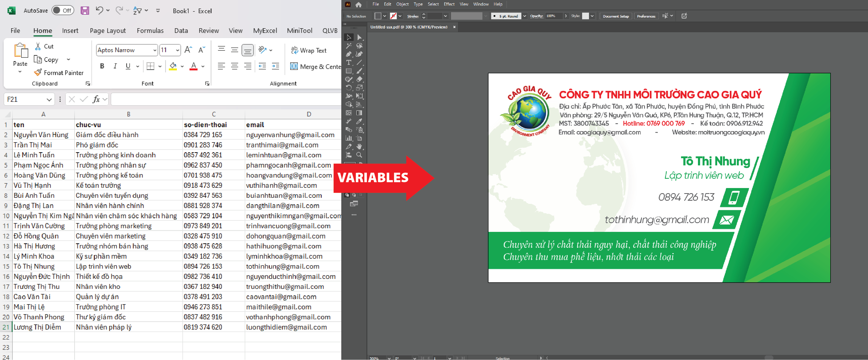Click the Undo icon in Excel
The height and width of the screenshot is (360, 868).
(99, 10)
